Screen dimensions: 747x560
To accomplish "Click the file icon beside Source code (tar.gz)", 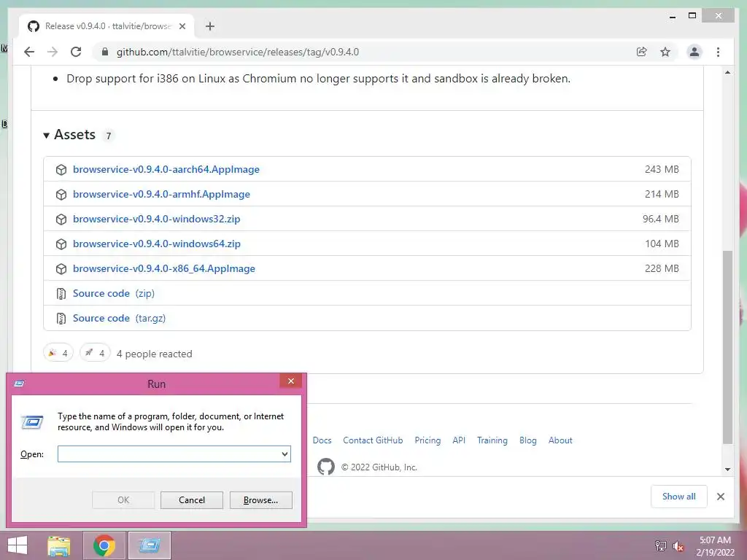I will pos(61,318).
